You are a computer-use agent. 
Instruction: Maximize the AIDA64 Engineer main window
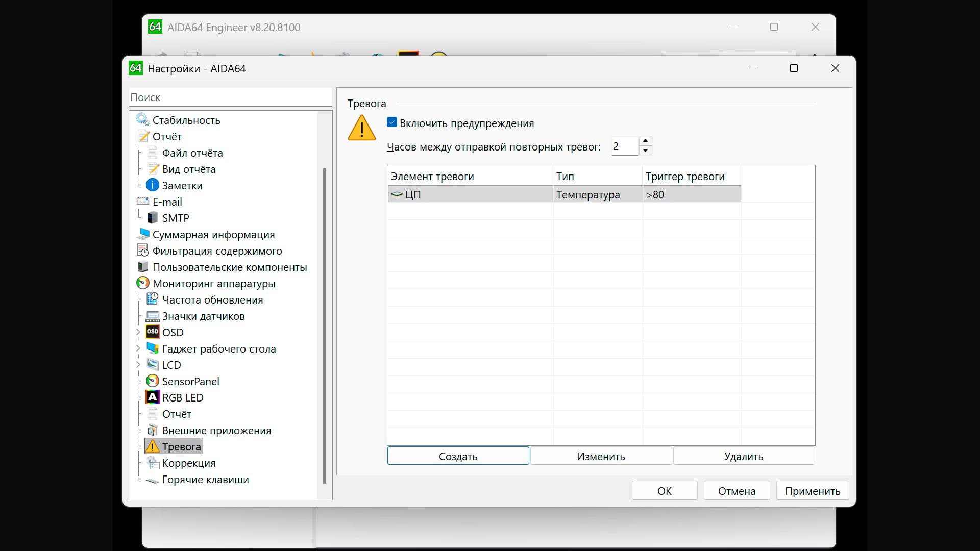(774, 27)
